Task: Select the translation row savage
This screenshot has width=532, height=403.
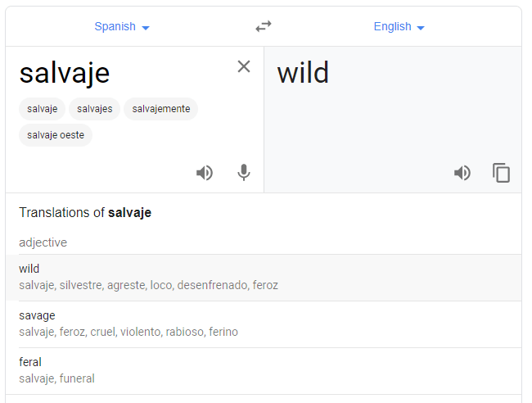Action: tap(264, 324)
